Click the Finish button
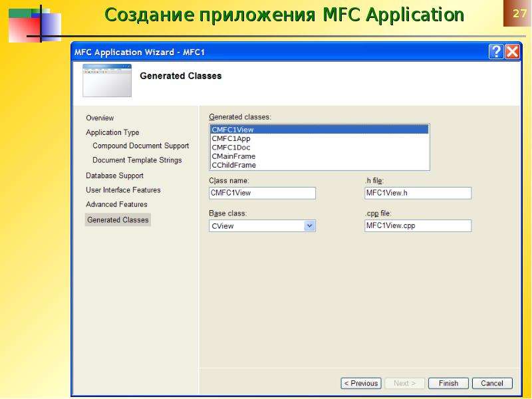 pos(448,384)
